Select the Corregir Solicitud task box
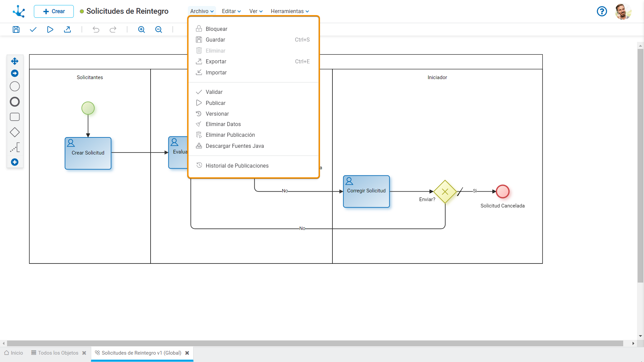 [366, 191]
